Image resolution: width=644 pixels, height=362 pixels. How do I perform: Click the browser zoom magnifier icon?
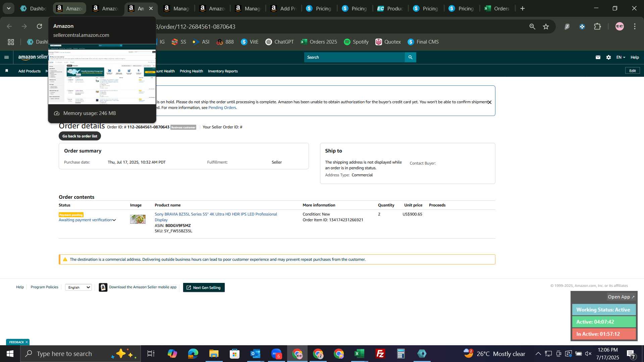(532, 26)
